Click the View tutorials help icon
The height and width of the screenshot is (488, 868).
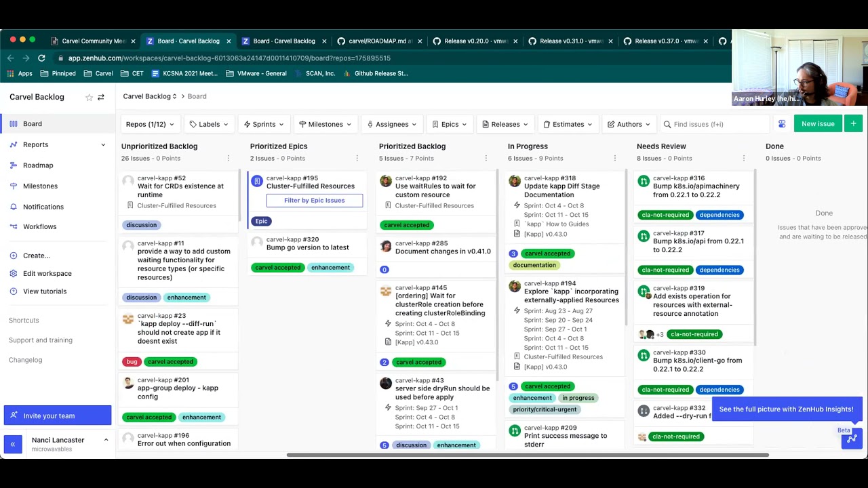click(14, 291)
